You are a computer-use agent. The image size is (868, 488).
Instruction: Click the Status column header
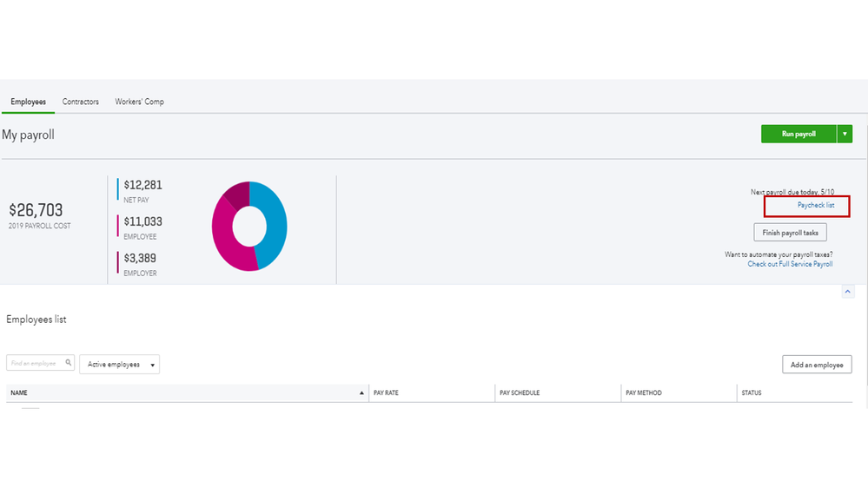click(x=752, y=392)
